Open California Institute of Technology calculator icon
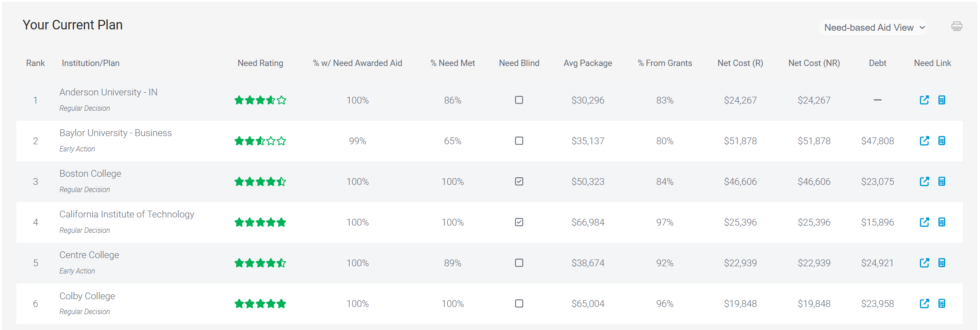The image size is (980, 330). coord(942,222)
